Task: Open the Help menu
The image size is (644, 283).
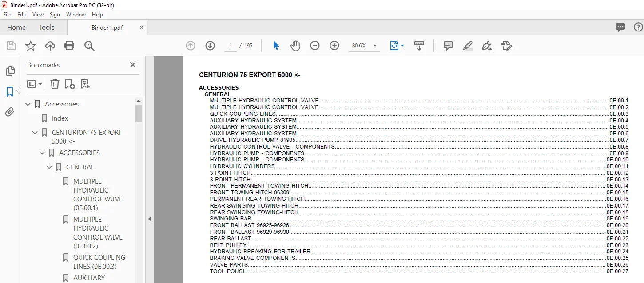Action: (98, 15)
